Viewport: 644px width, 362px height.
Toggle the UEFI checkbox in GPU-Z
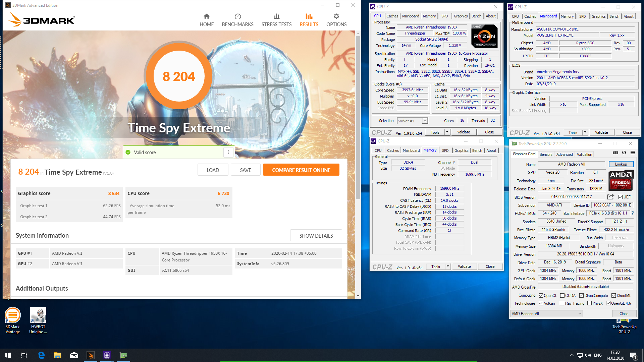click(x=620, y=197)
